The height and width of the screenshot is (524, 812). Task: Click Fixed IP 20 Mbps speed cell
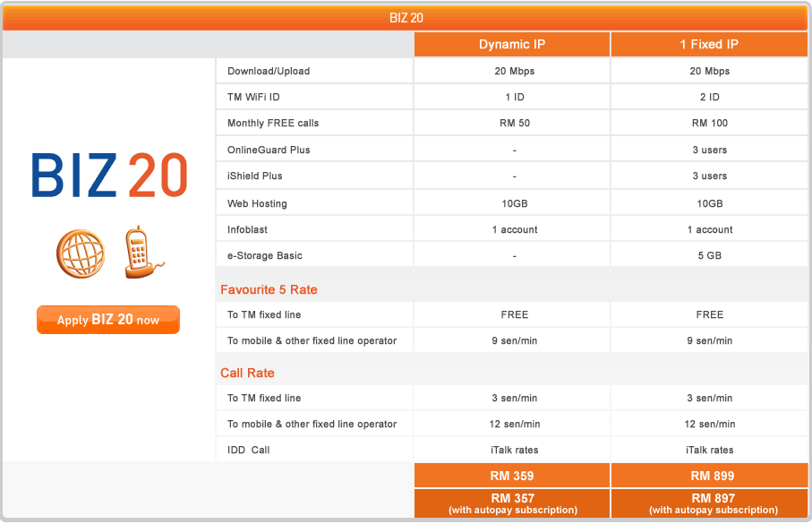tap(709, 71)
